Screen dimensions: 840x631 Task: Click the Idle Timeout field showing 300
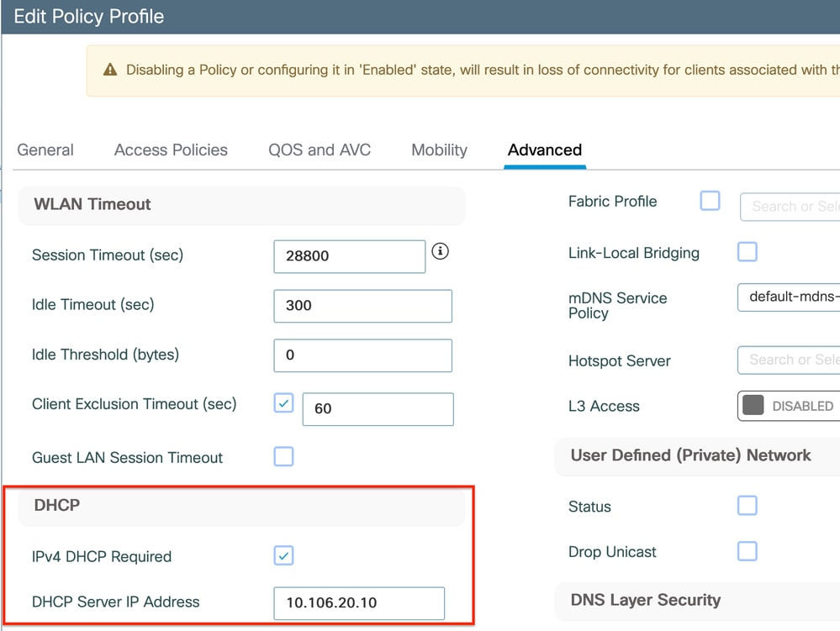point(362,306)
